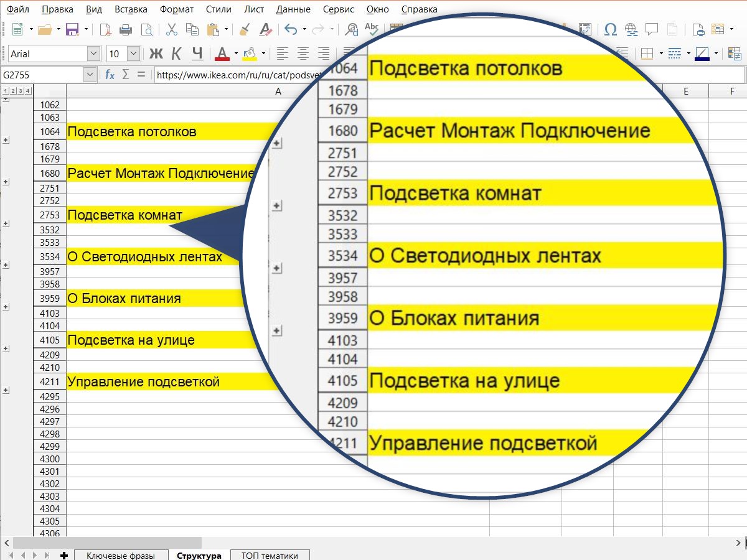Toggle italic formatting К
This screenshot has height=560, width=747.
pos(177,54)
